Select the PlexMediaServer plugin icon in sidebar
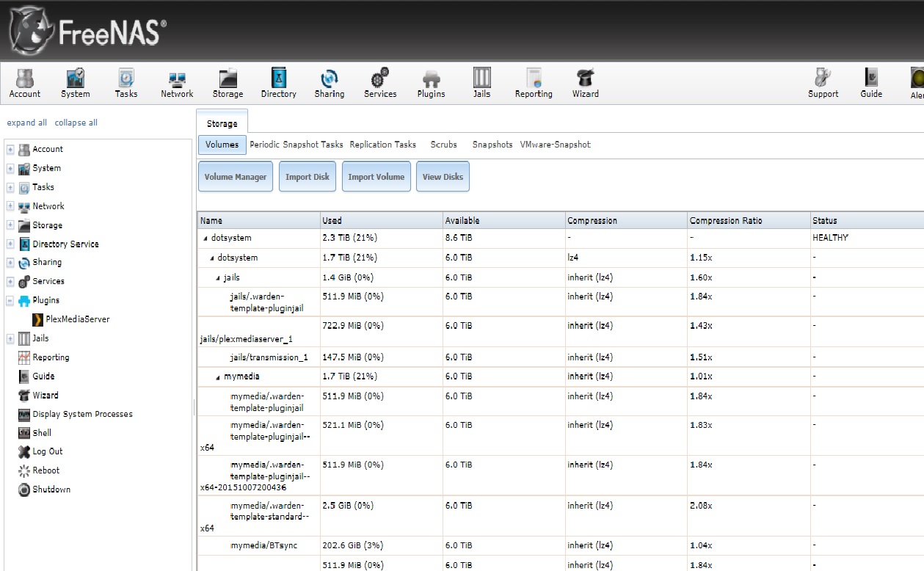The image size is (924, 571). [38, 319]
